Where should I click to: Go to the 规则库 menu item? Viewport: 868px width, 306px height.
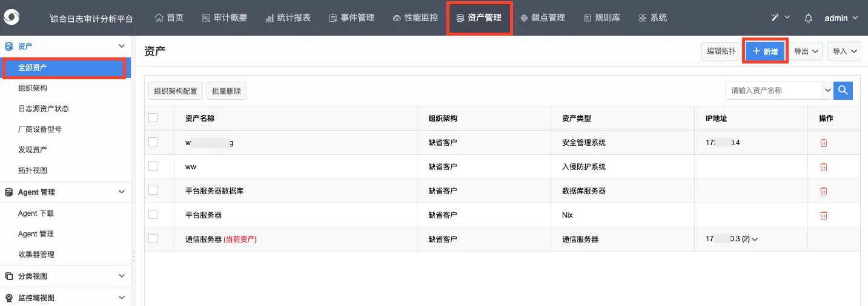point(601,18)
